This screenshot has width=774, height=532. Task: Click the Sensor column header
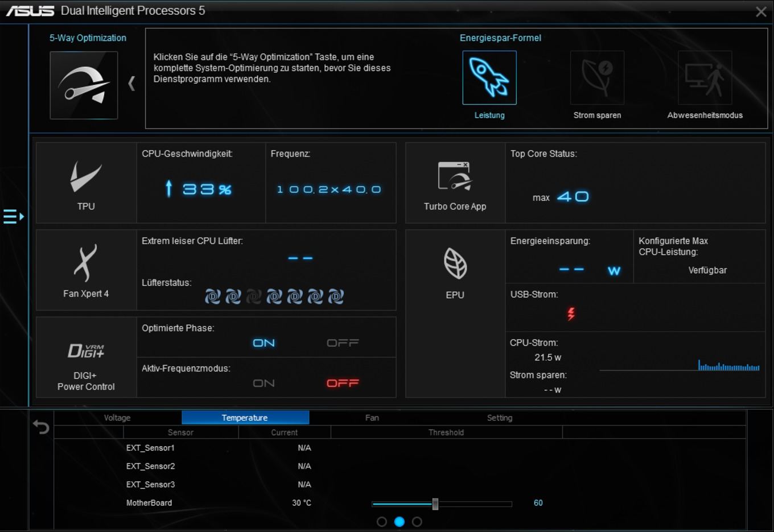click(181, 432)
